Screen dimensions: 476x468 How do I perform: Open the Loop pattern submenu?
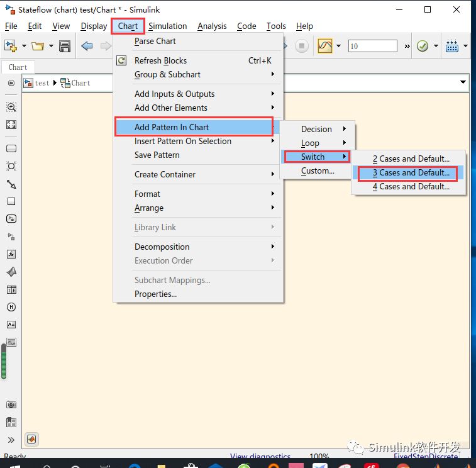(316, 143)
